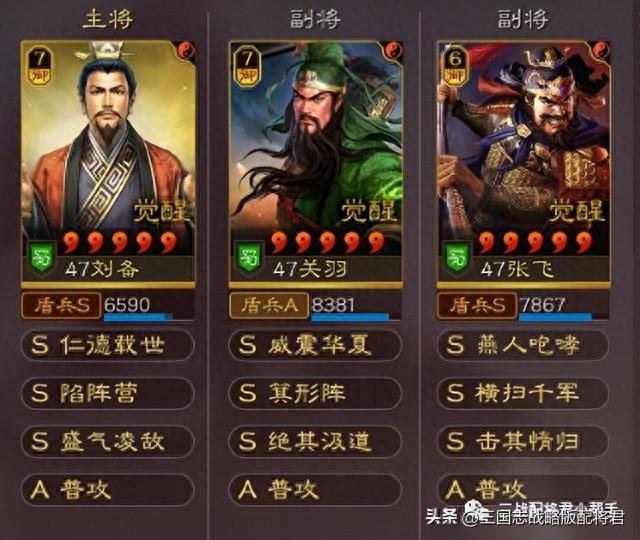Click Guan Yu's green 蜀 faction badge

tap(249, 259)
